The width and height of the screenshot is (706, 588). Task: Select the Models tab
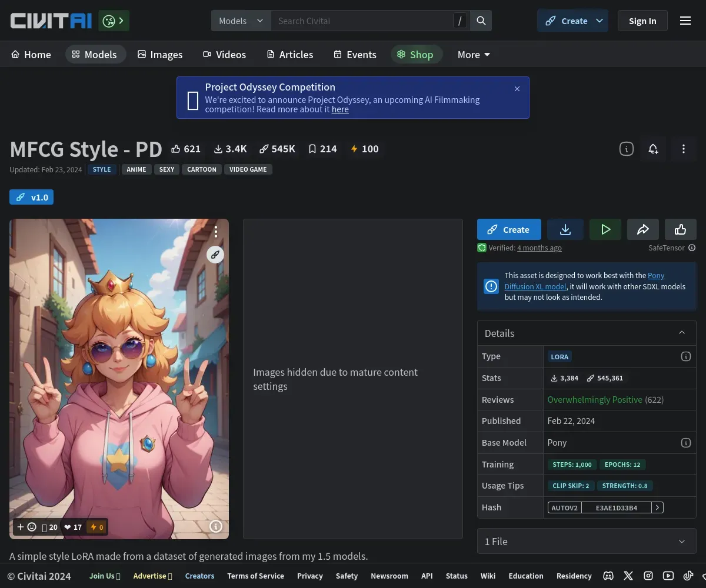pos(95,55)
